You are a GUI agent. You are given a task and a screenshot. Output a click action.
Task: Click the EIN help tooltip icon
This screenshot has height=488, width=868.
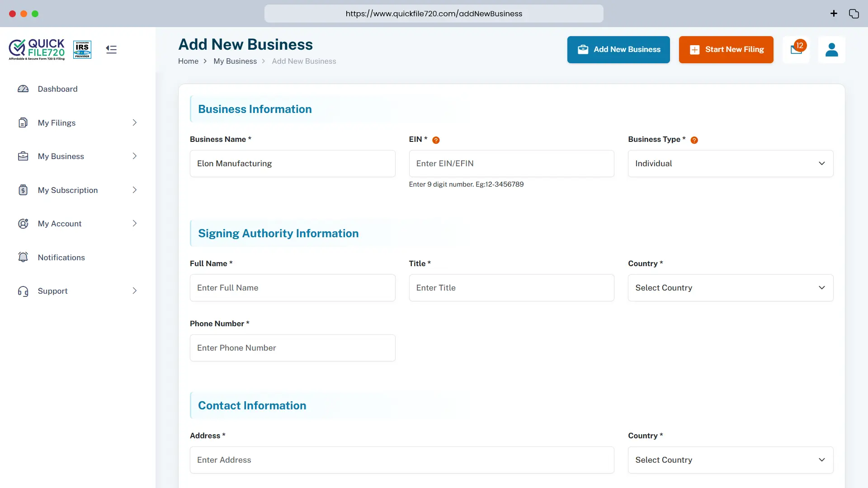pos(435,140)
